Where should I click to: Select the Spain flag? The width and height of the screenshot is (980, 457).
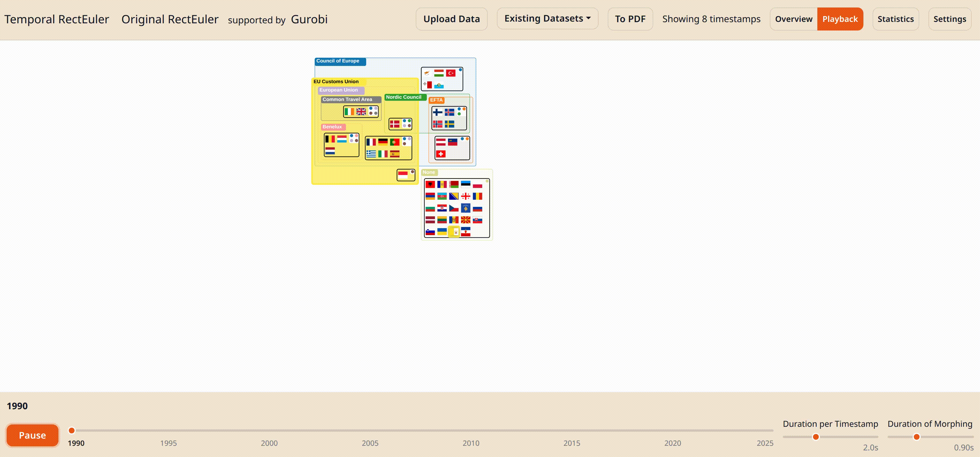[x=394, y=154]
